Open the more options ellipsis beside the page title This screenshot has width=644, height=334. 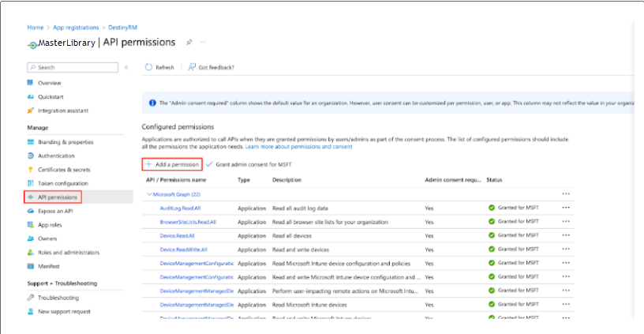(x=203, y=43)
